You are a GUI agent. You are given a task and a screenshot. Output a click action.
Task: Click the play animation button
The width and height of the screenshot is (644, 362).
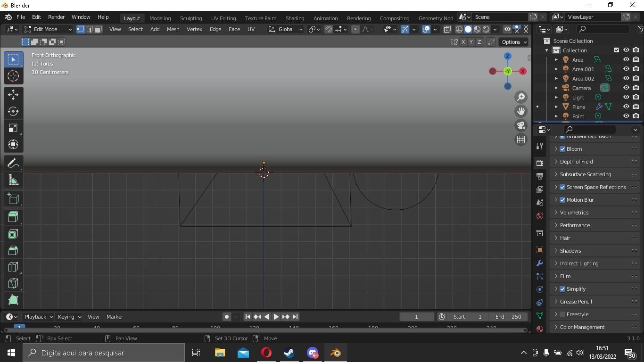tap(276, 317)
